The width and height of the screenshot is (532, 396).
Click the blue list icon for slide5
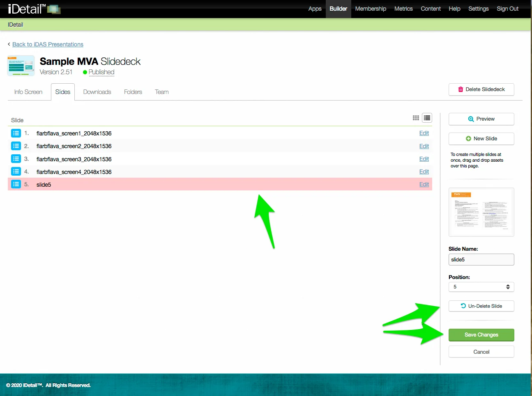coord(16,184)
